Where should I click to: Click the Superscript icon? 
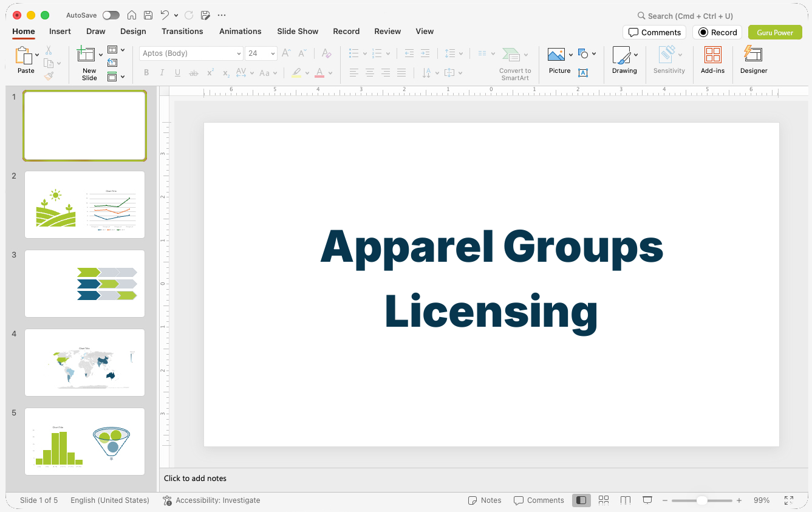[210, 73]
